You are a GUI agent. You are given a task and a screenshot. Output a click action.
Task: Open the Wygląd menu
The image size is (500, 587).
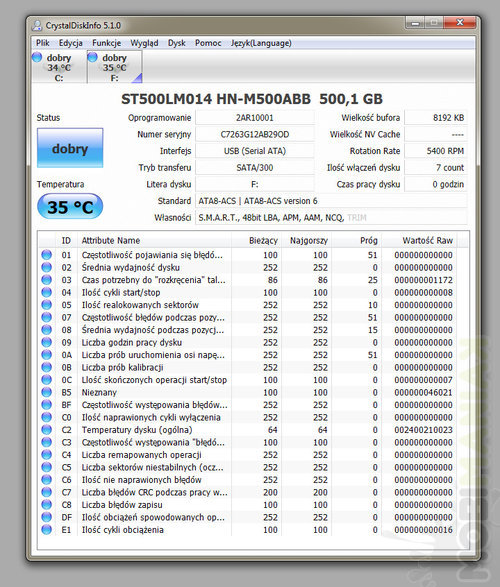(x=144, y=43)
